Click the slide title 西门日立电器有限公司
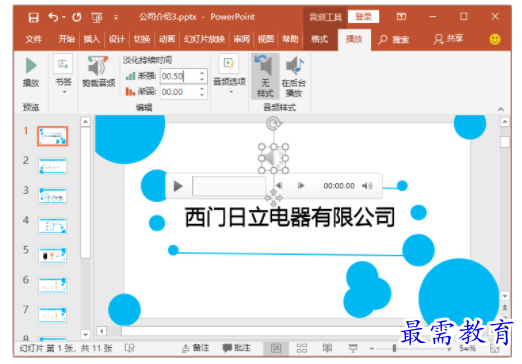 [290, 217]
